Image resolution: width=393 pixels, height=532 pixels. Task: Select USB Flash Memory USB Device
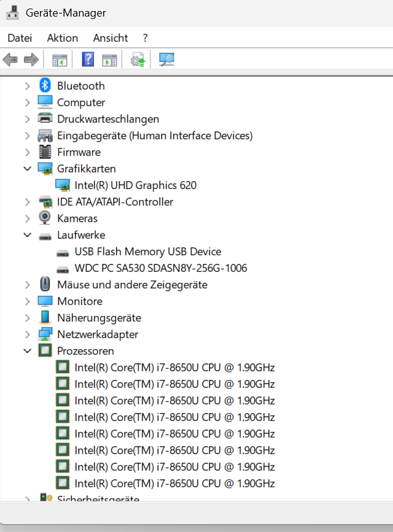pyautogui.click(x=148, y=252)
